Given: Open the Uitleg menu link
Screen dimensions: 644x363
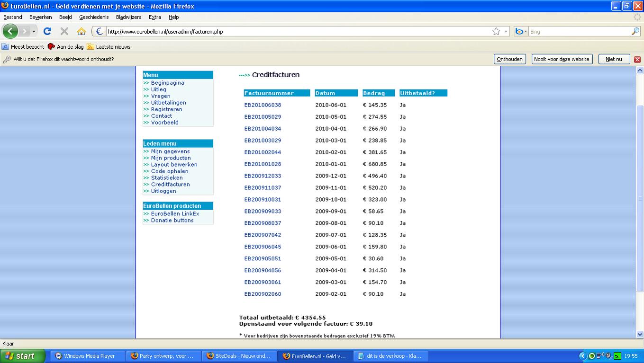Looking at the screenshot, I should (x=158, y=89).
